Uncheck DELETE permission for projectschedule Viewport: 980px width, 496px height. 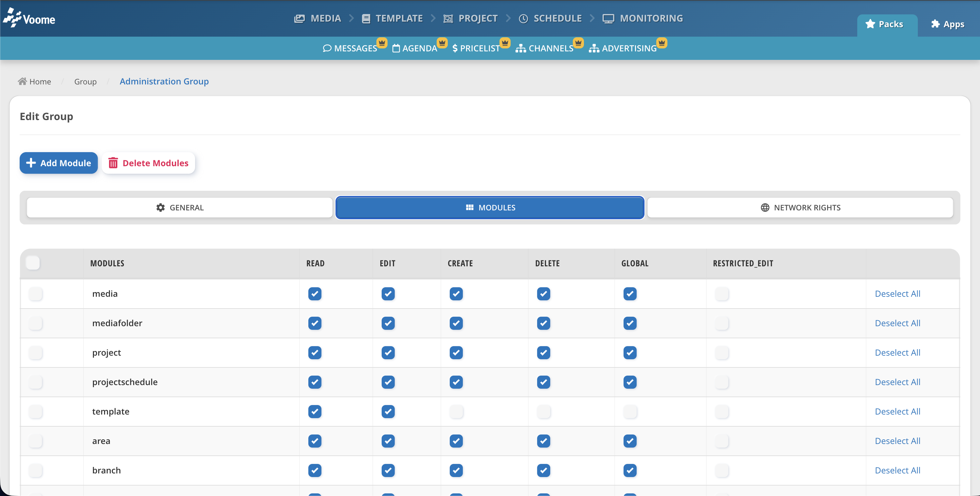point(544,382)
